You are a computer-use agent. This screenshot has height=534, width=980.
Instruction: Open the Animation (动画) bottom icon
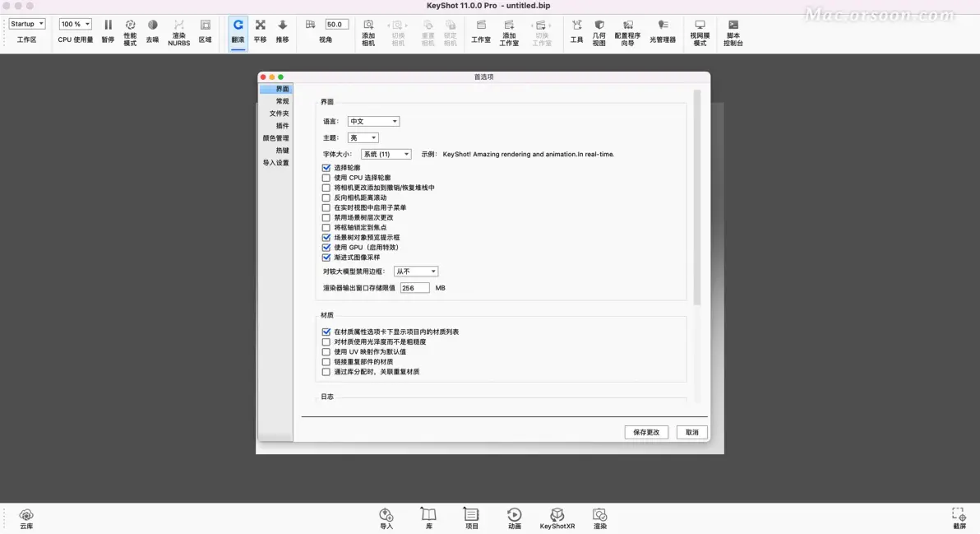click(x=515, y=514)
